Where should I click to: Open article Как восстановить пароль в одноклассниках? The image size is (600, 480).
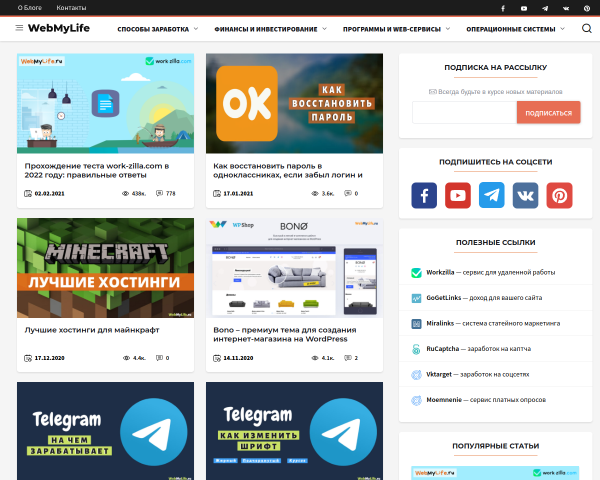click(x=288, y=170)
